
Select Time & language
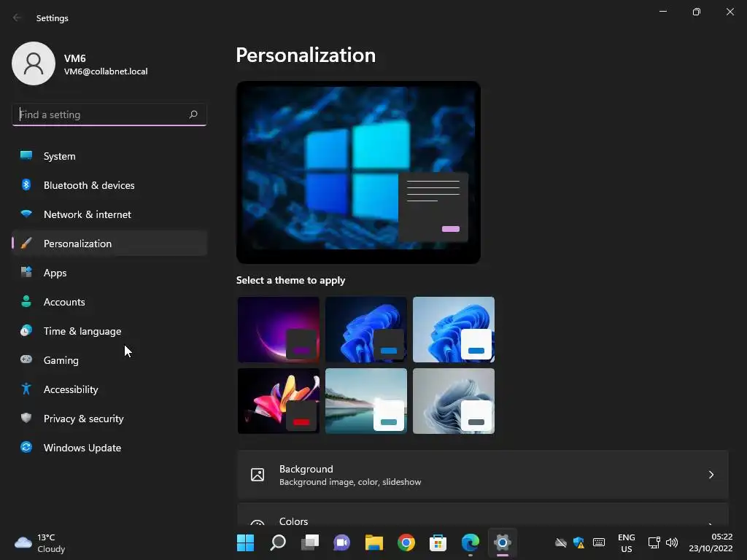(109, 331)
